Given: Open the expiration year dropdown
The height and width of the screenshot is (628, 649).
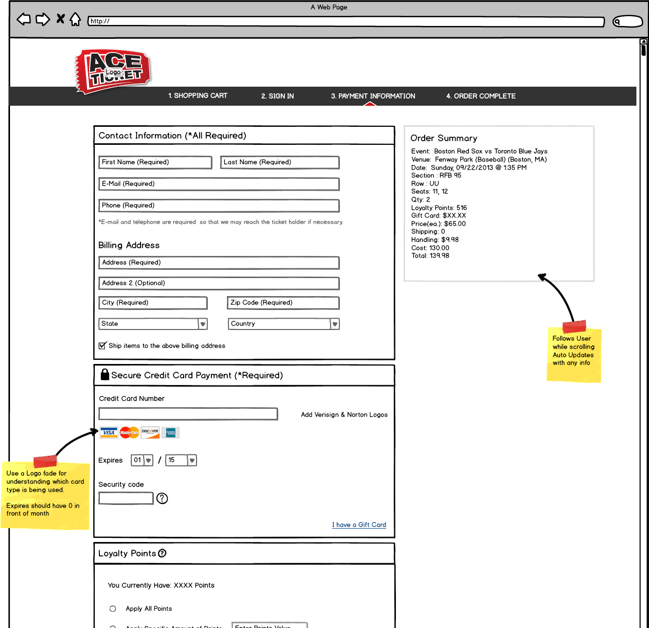Looking at the screenshot, I should (181, 460).
